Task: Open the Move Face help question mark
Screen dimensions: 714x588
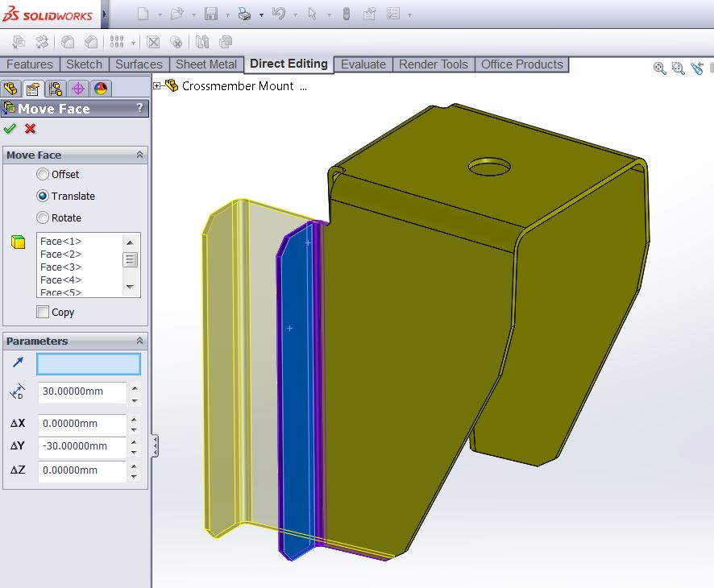Action: [139, 109]
